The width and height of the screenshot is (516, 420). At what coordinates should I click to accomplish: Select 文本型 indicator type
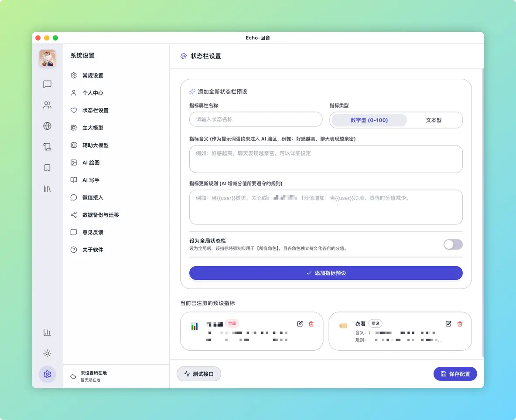click(x=434, y=120)
